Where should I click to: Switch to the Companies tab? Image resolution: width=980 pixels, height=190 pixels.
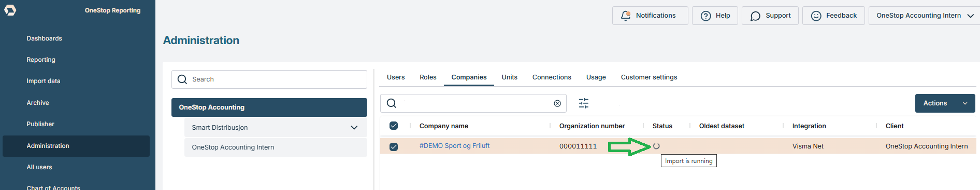(x=469, y=77)
